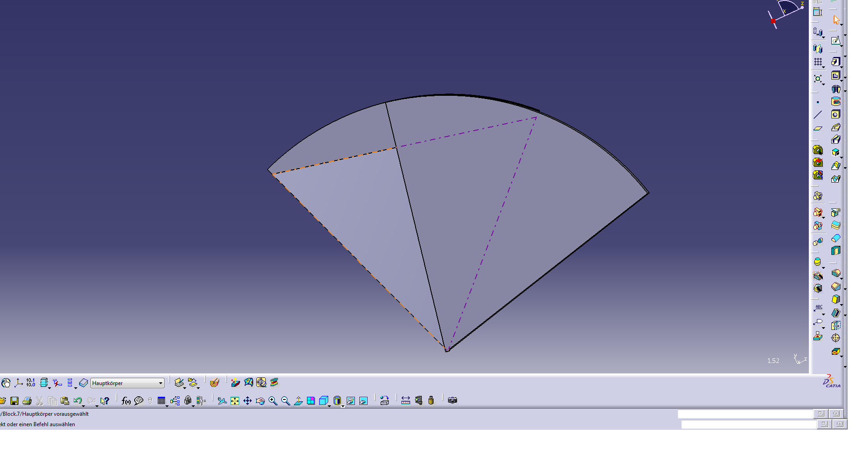This screenshot has height=470, width=868.
Task: Save the document with the floppy icon
Action: (14, 401)
